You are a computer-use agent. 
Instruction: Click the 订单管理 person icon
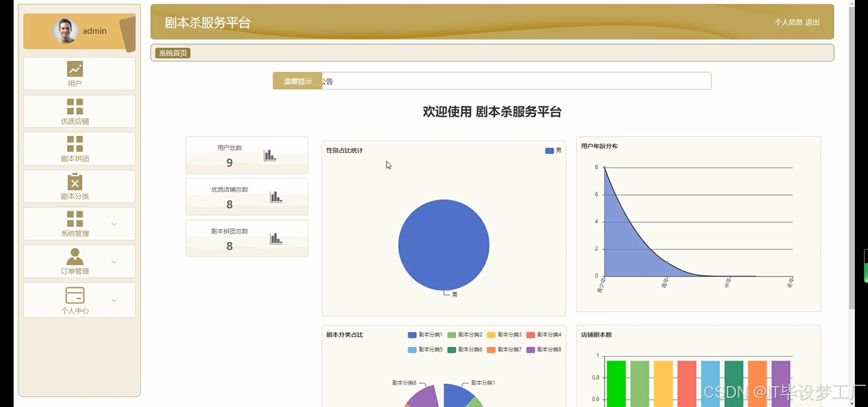click(75, 257)
